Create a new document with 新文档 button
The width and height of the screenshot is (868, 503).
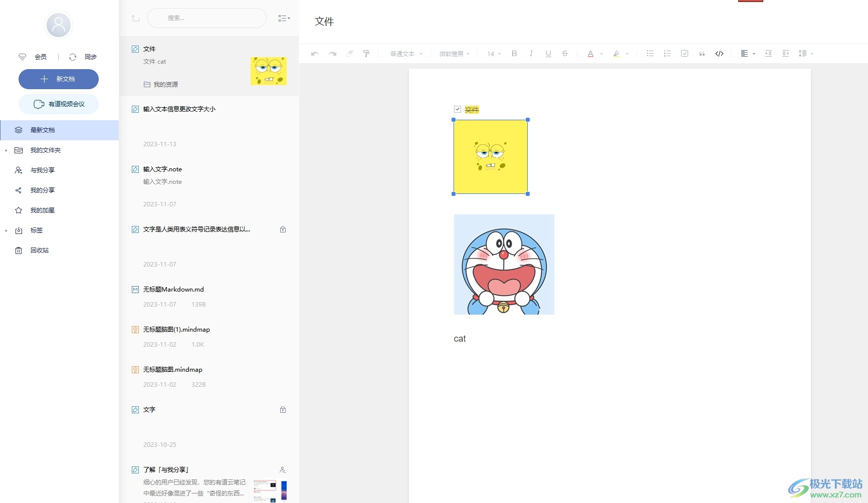(59, 79)
